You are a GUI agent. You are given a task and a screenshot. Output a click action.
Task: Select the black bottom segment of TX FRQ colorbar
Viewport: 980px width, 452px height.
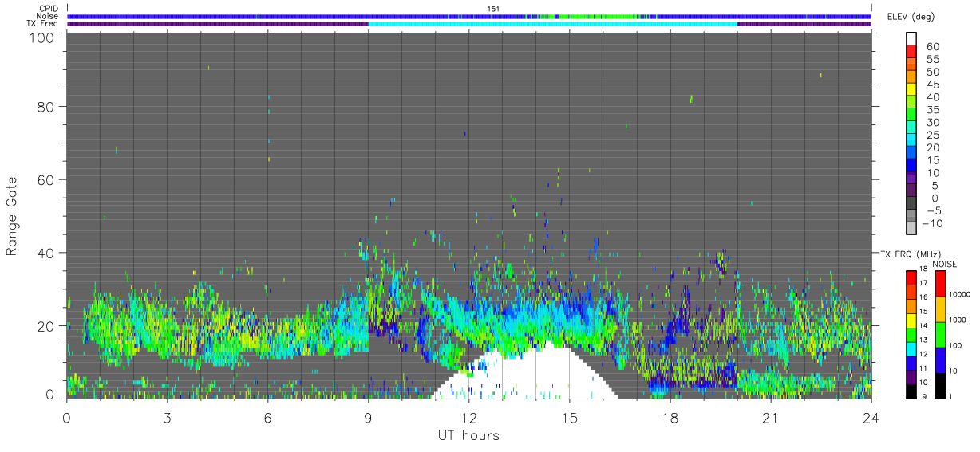pyautogui.click(x=911, y=390)
